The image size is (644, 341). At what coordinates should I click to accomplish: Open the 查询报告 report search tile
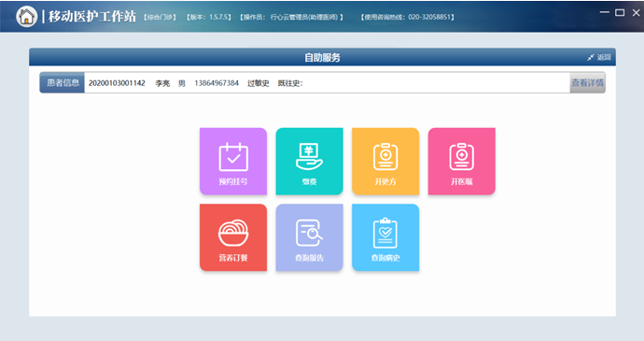click(x=309, y=237)
